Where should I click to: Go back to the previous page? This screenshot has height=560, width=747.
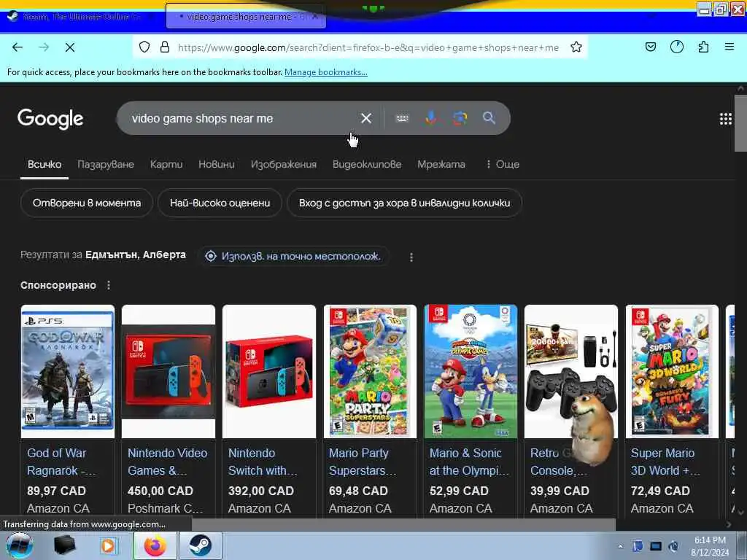[x=18, y=47]
